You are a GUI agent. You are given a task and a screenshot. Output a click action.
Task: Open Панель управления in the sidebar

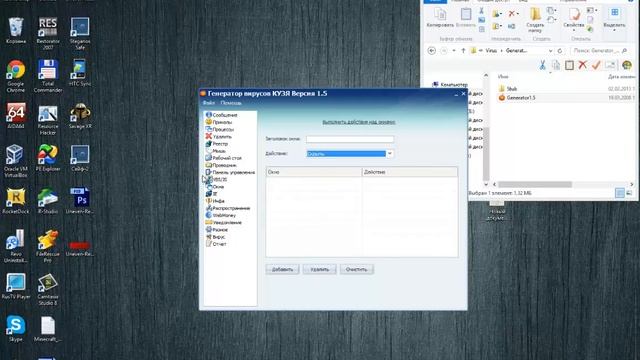tap(230, 172)
